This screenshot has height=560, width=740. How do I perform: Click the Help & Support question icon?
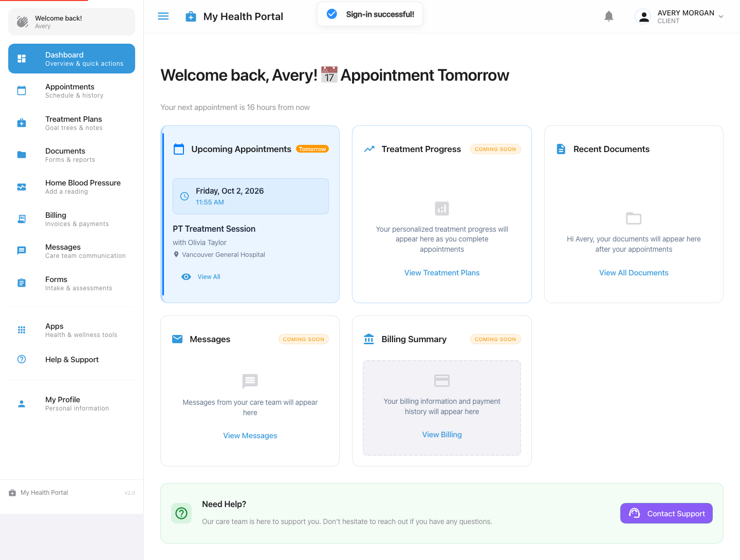tap(22, 360)
